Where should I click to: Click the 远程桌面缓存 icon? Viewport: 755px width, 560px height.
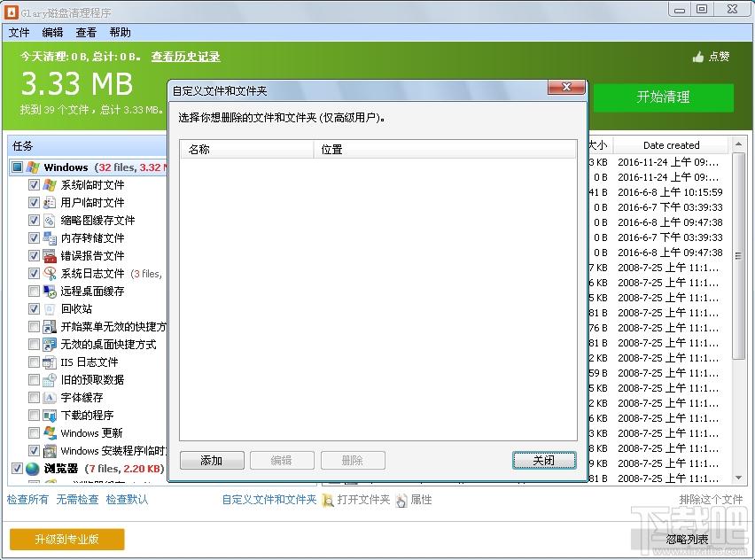pos(50,292)
